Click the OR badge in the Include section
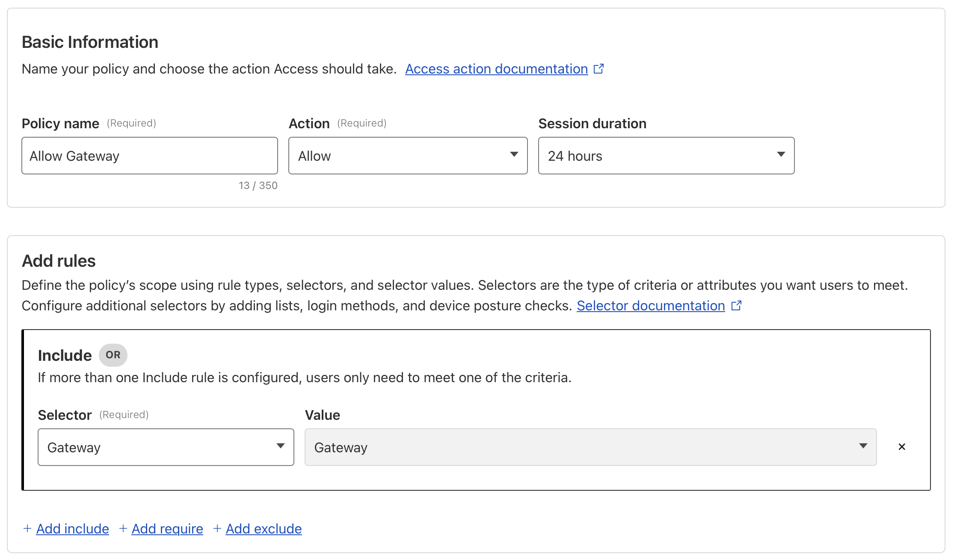954x560 pixels. 113,355
